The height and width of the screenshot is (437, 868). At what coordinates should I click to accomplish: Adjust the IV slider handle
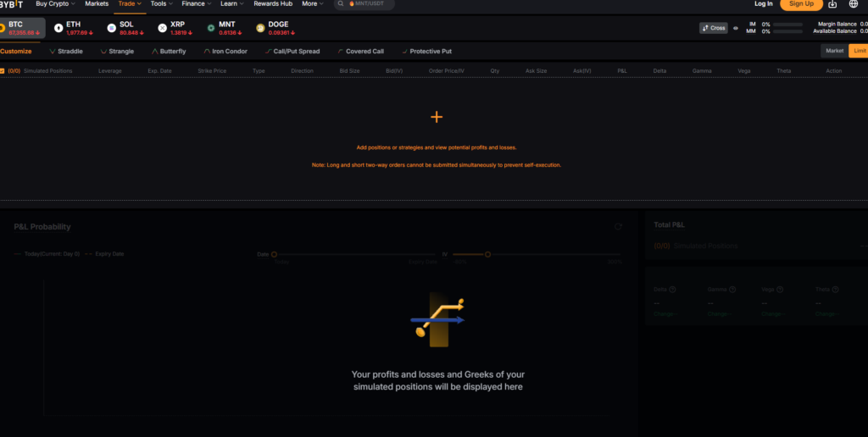pos(487,254)
